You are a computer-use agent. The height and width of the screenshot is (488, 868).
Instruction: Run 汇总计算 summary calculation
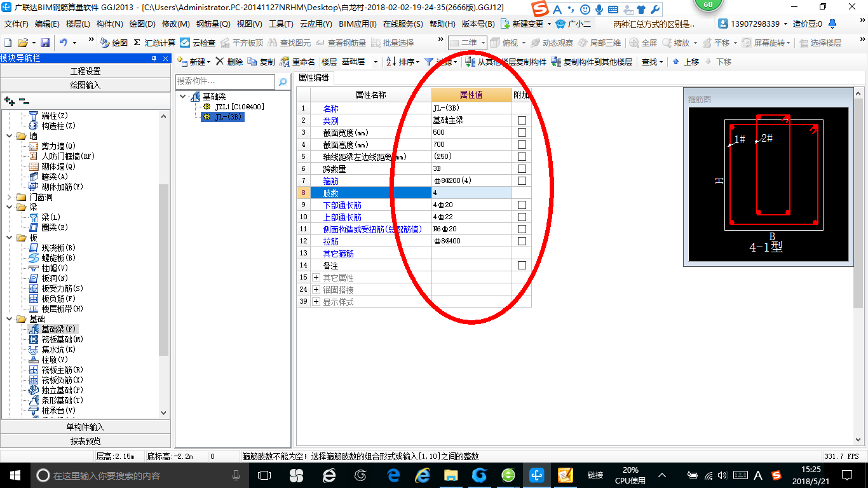click(x=154, y=43)
